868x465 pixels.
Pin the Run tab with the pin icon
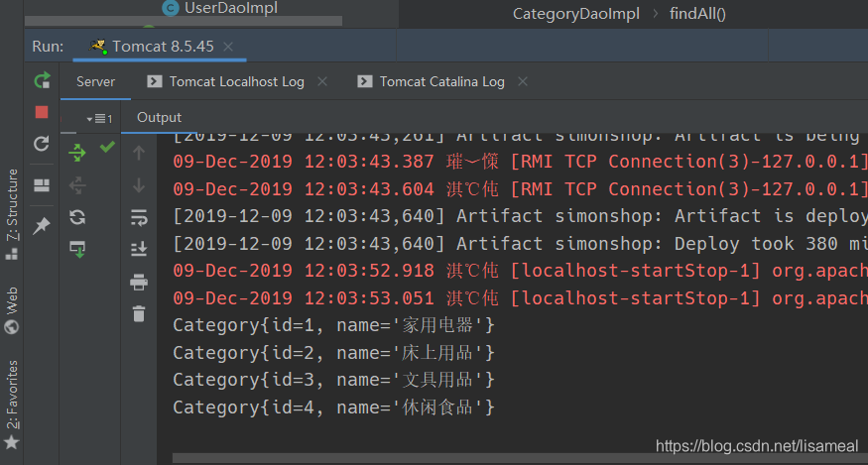[x=42, y=225]
